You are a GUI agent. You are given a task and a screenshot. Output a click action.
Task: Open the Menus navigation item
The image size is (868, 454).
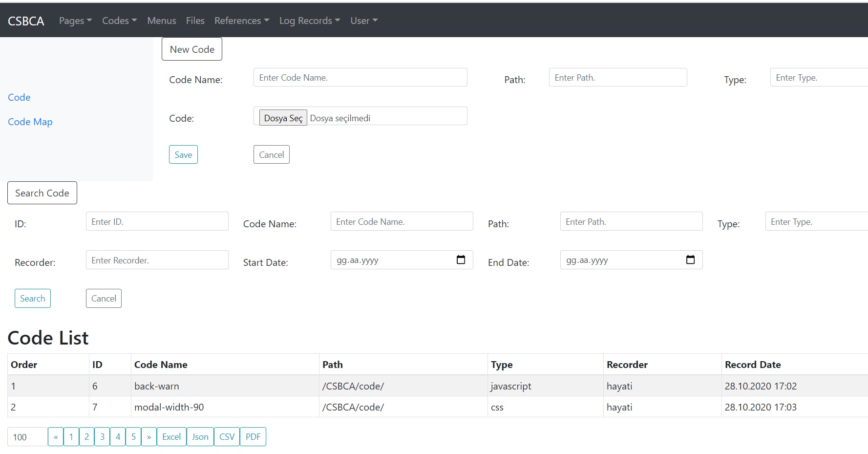click(x=162, y=21)
